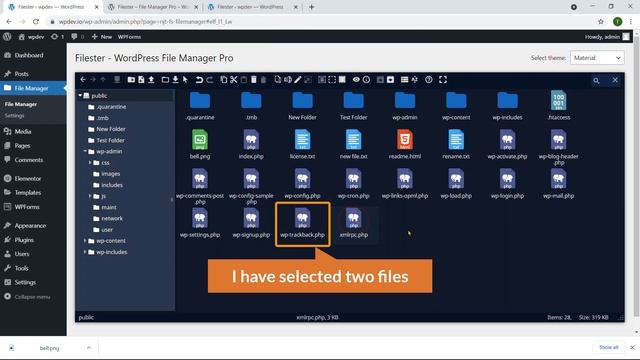Reload the page with browser refresh icon
The image size is (640, 360).
pos(36,22)
